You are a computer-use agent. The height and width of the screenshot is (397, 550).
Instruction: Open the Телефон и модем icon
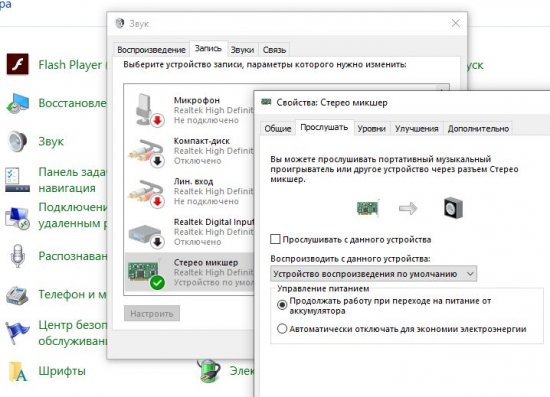(x=17, y=295)
